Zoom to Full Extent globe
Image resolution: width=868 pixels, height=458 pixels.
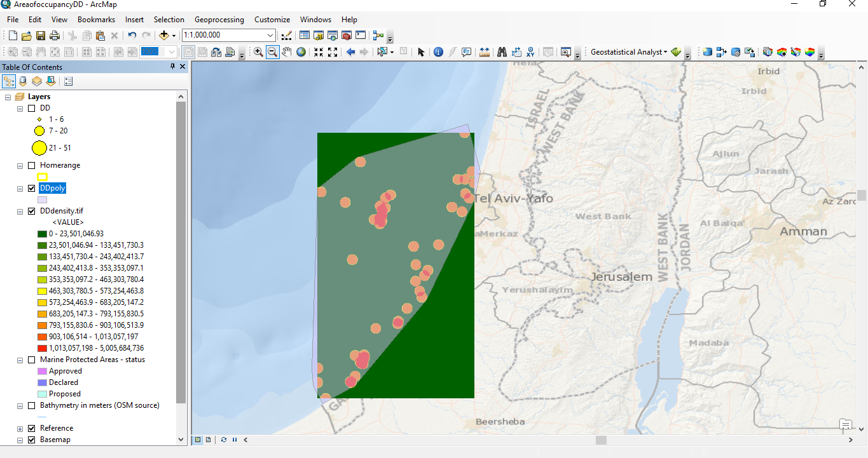pos(301,52)
